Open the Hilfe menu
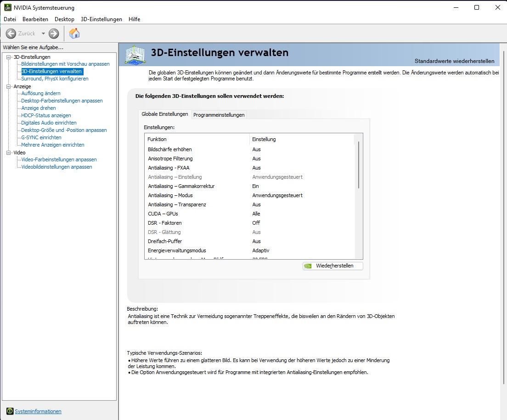 [x=134, y=19]
